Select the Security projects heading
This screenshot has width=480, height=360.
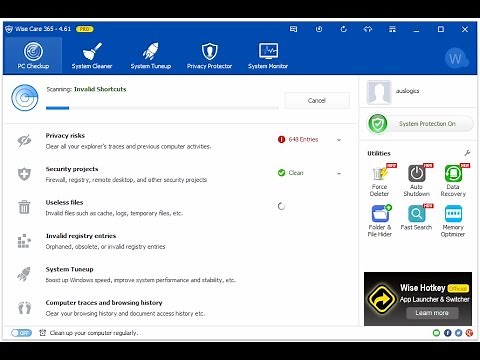pyautogui.click(x=72, y=169)
